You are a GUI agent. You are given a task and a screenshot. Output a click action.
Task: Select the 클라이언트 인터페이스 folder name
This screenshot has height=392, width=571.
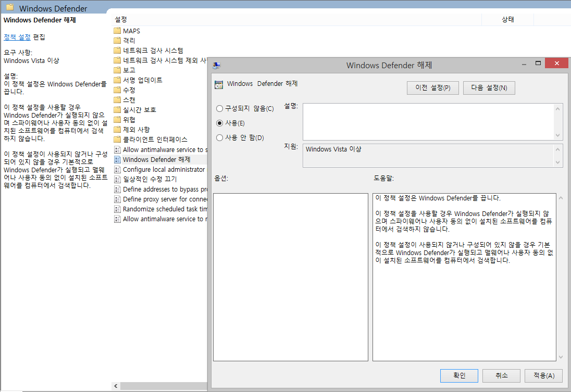pos(155,140)
